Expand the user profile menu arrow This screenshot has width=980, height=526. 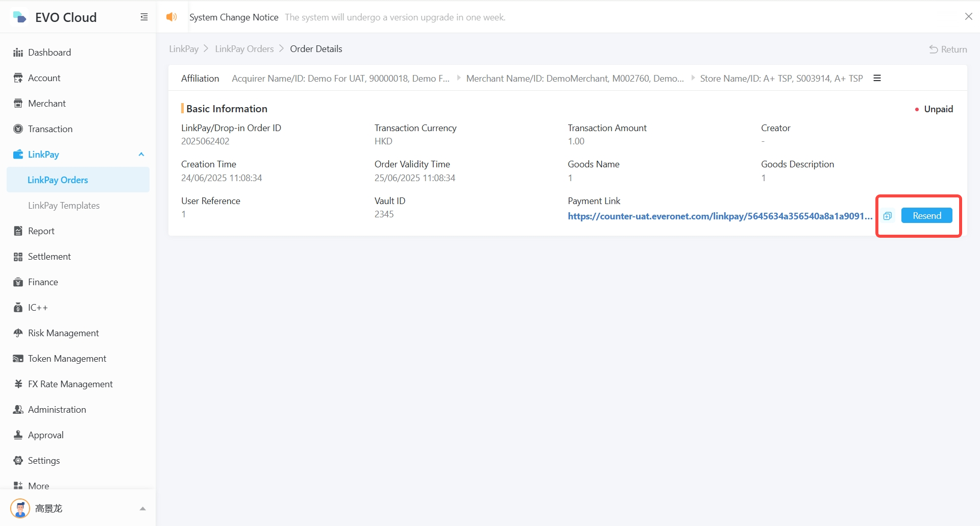coord(142,509)
